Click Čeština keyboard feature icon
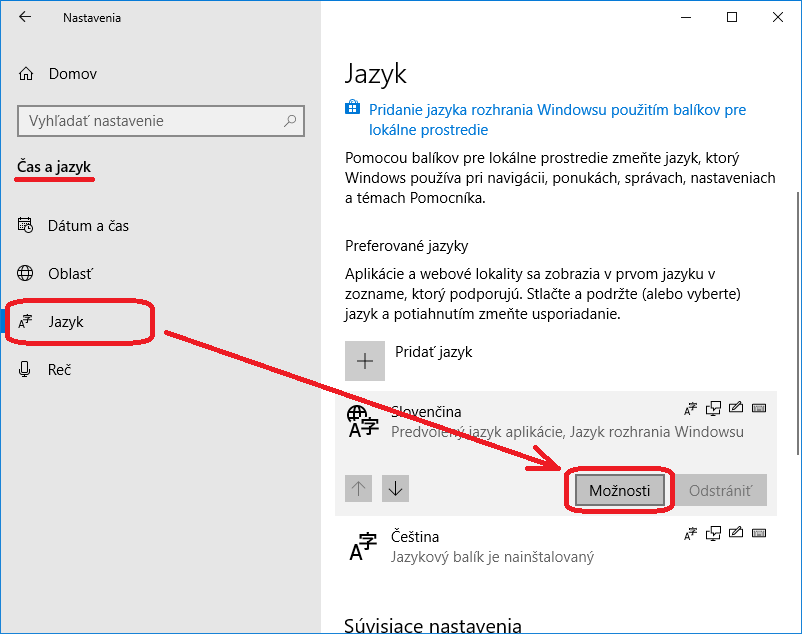Viewport: 802px width, 634px height. pos(759,533)
